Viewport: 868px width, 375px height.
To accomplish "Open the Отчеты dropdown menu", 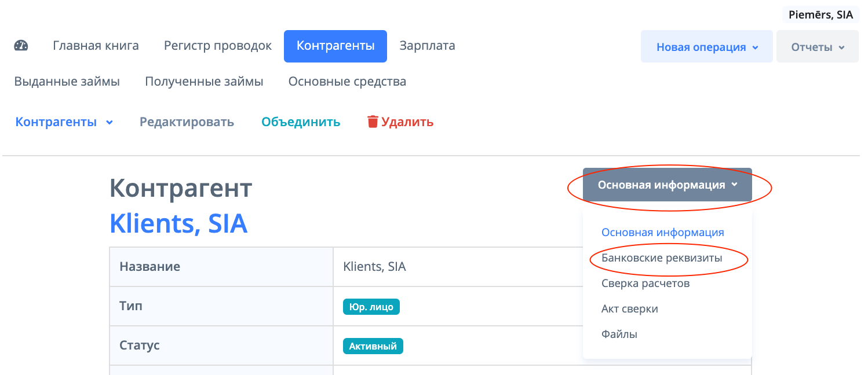I will (817, 47).
